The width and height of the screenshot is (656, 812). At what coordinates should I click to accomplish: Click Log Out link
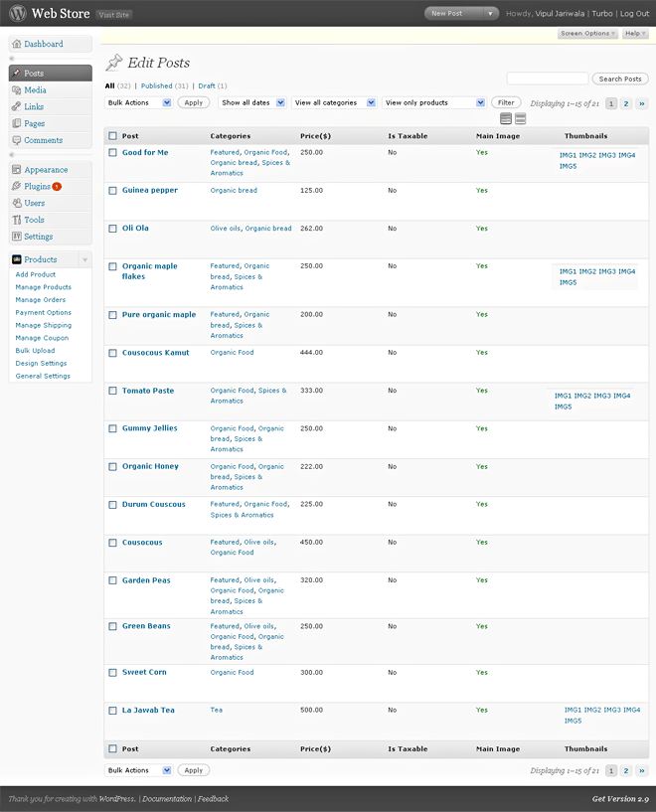(634, 14)
